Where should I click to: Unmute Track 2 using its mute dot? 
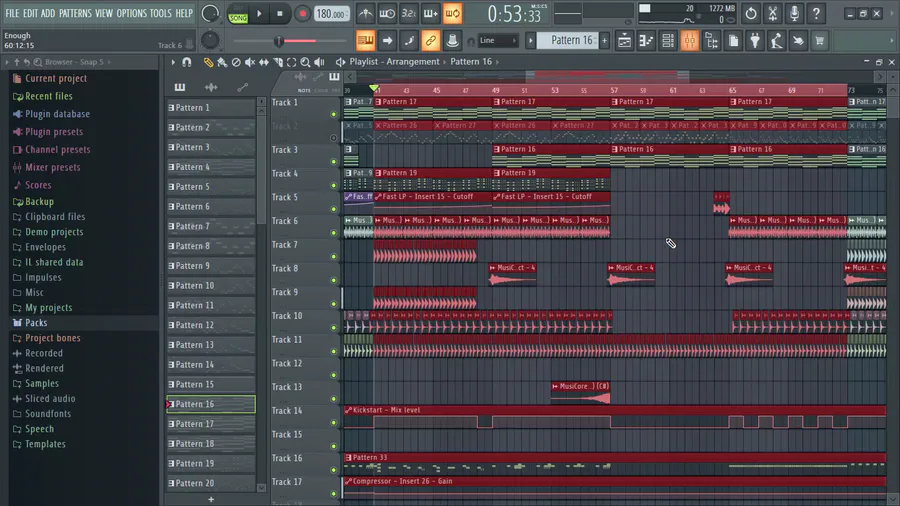click(x=333, y=138)
